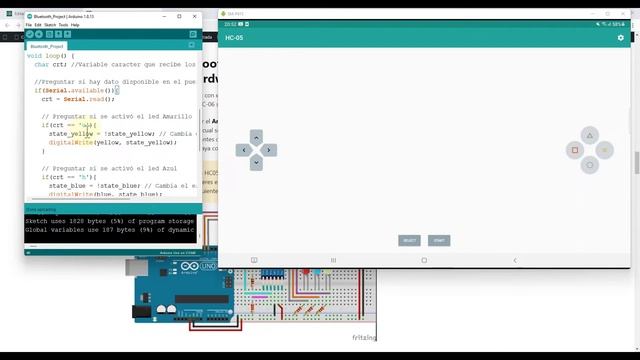Open the Edit menu in Arduino IDE
Screen dimensions: 640x360
coord(38,25)
